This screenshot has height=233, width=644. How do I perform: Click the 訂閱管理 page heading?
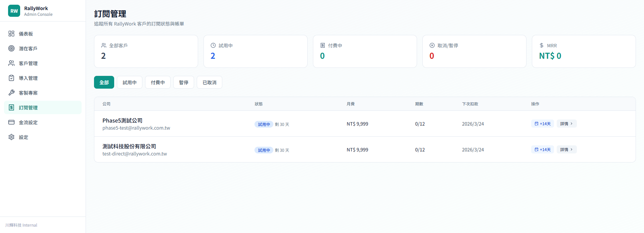click(x=110, y=14)
